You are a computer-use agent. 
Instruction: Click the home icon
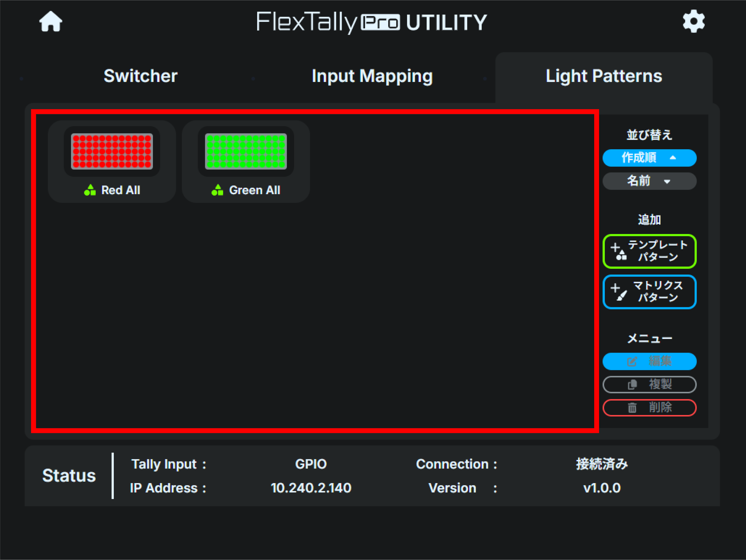(x=51, y=22)
